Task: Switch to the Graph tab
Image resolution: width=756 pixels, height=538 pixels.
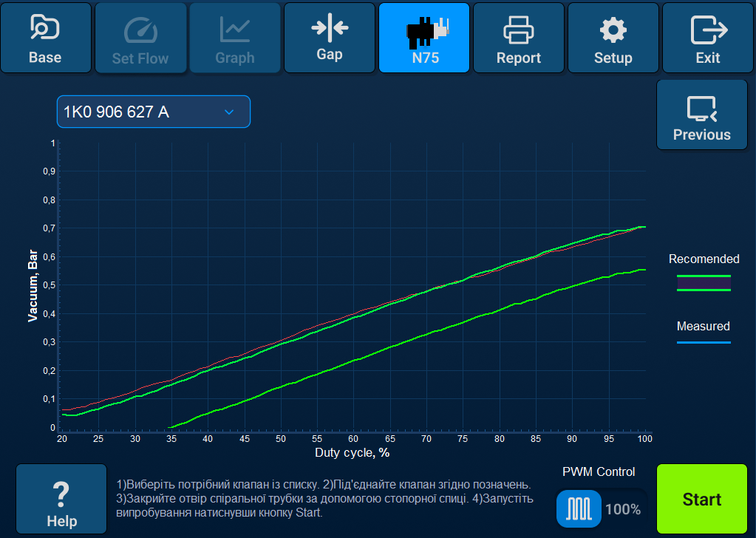Action: (x=234, y=37)
